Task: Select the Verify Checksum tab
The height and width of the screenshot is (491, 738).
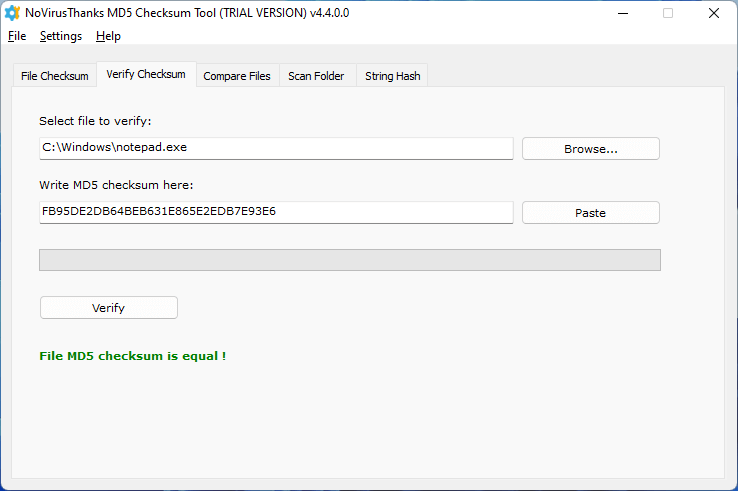Action: point(146,74)
